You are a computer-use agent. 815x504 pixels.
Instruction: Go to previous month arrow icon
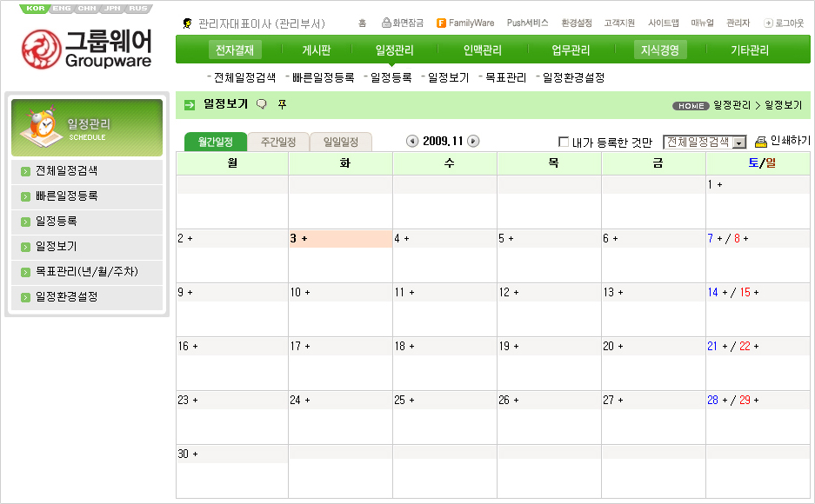(412, 142)
